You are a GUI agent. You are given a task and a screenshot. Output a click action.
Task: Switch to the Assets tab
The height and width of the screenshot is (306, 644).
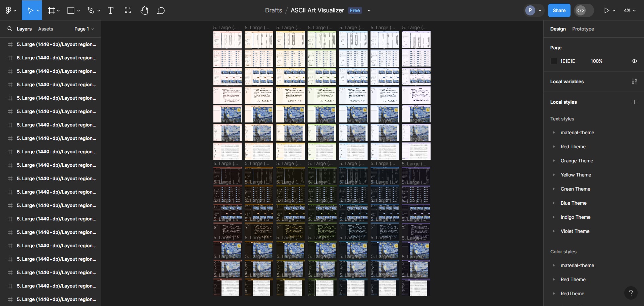pyautogui.click(x=46, y=29)
